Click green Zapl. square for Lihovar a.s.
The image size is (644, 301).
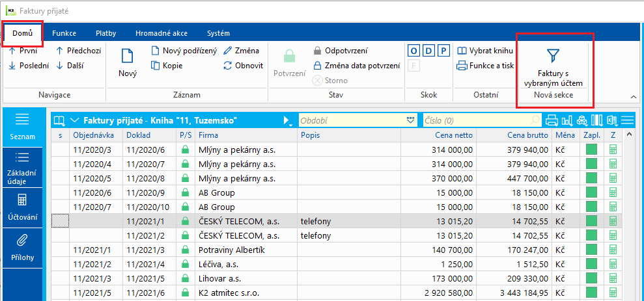coord(591,278)
